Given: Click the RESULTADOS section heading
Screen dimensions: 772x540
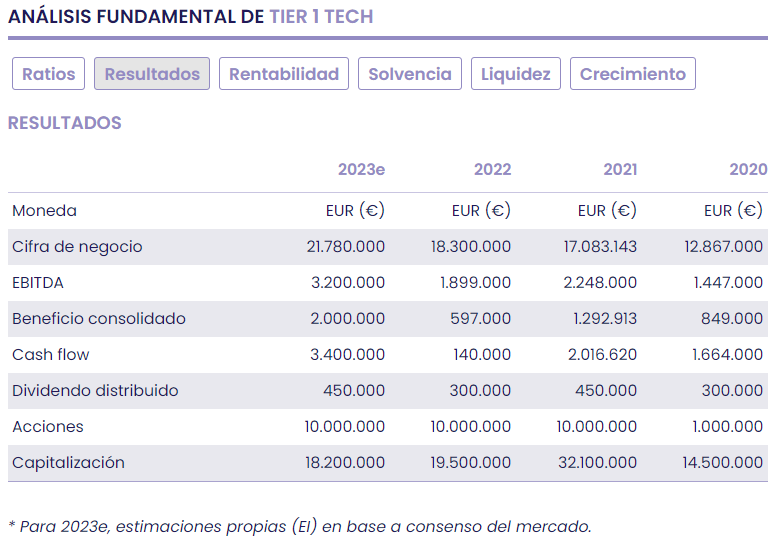Looking at the screenshot, I should pyautogui.click(x=65, y=123).
